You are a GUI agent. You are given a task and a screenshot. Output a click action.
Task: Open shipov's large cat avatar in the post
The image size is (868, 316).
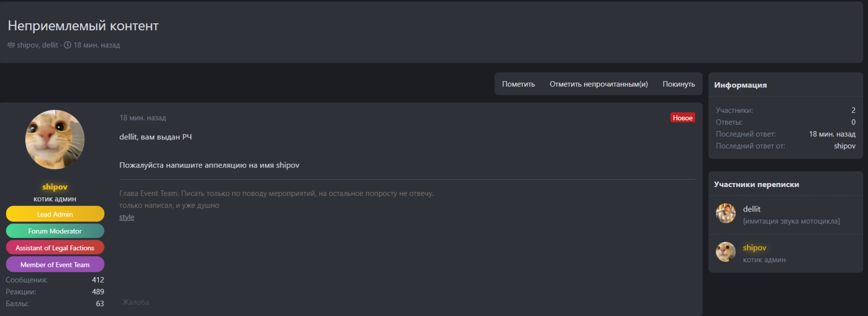pyautogui.click(x=55, y=139)
